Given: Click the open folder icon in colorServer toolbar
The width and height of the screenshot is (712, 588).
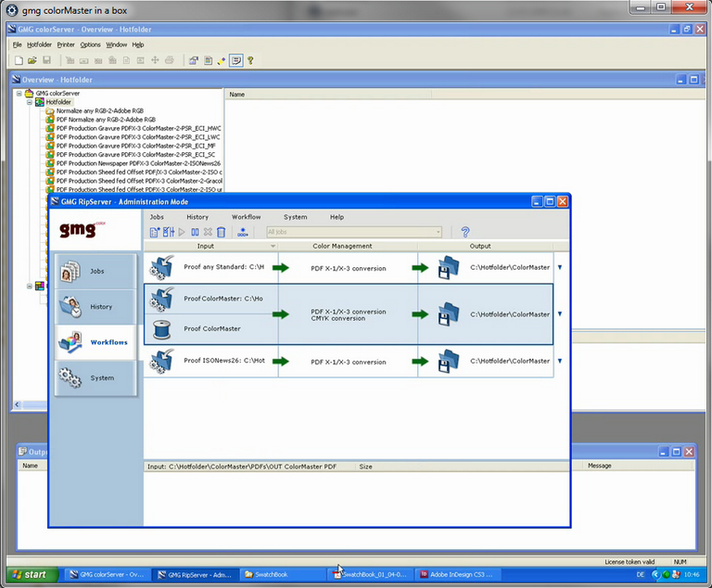Looking at the screenshot, I should point(32,60).
